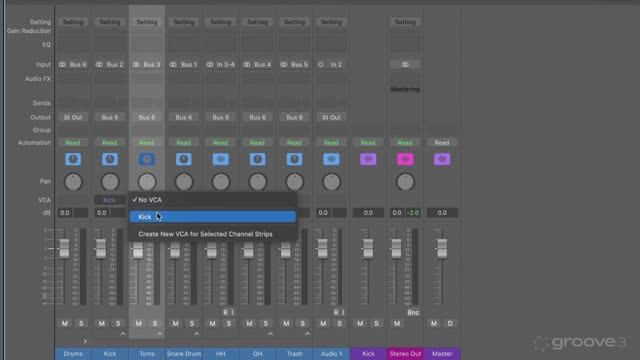Screen dimensions: 640x360
Task: Click the pink Stereo Out icon
Action: [405, 159]
